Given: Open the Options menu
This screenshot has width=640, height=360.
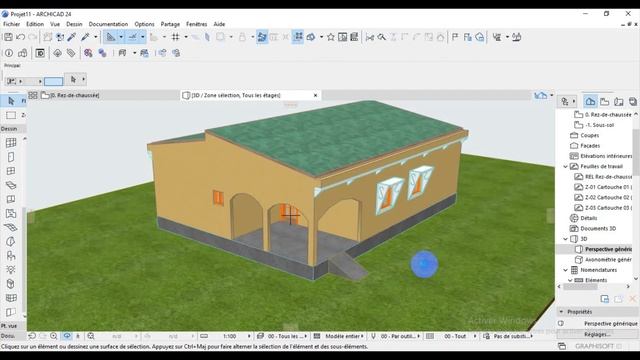Looking at the screenshot, I should pyautogui.click(x=144, y=24).
